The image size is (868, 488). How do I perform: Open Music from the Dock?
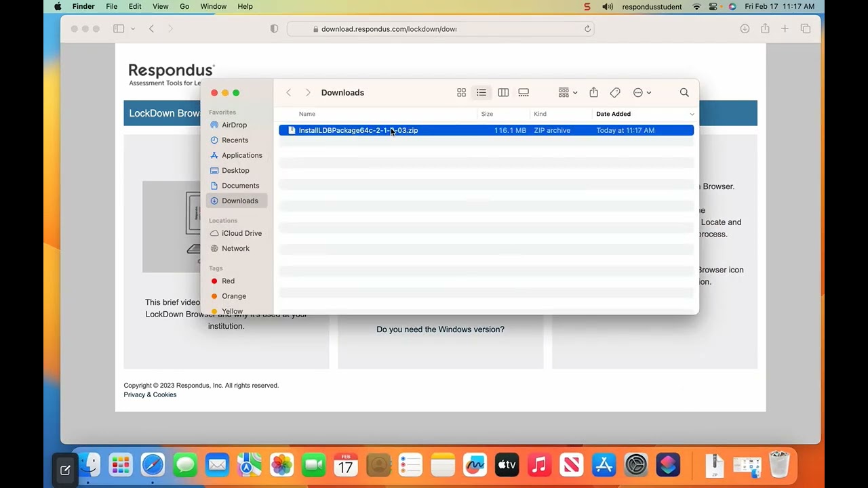[539, 465]
